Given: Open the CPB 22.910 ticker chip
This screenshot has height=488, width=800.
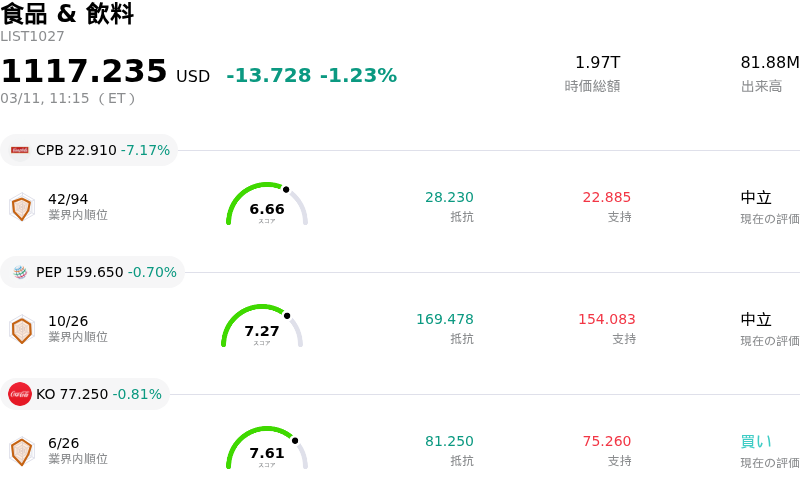Looking at the screenshot, I should pyautogui.click(x=90, y=151).
